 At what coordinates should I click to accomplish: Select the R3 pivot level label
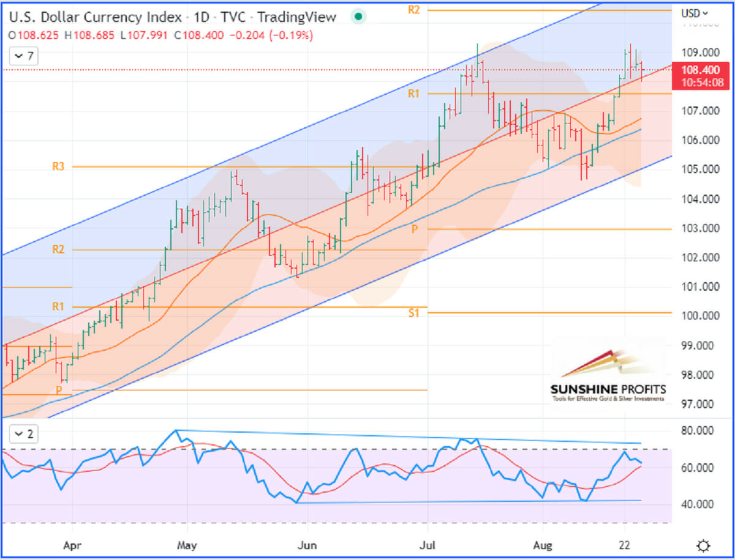(58, 166)
